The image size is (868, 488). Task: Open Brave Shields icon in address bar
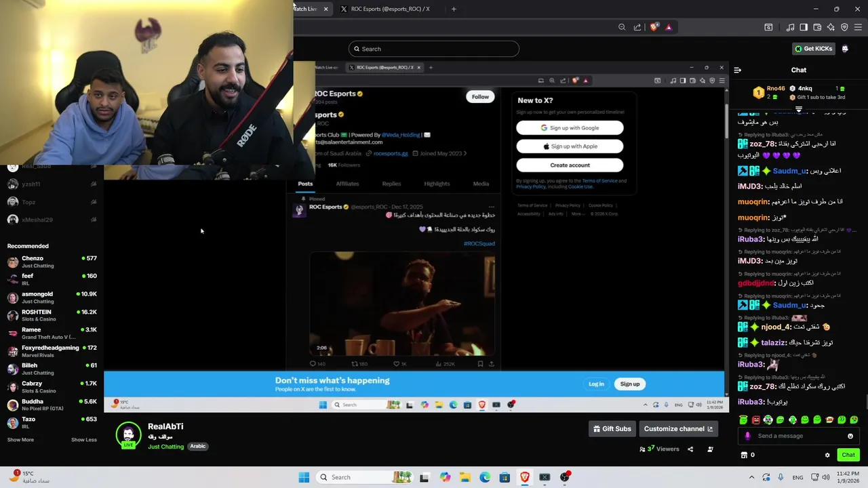(x=654, y=27)
